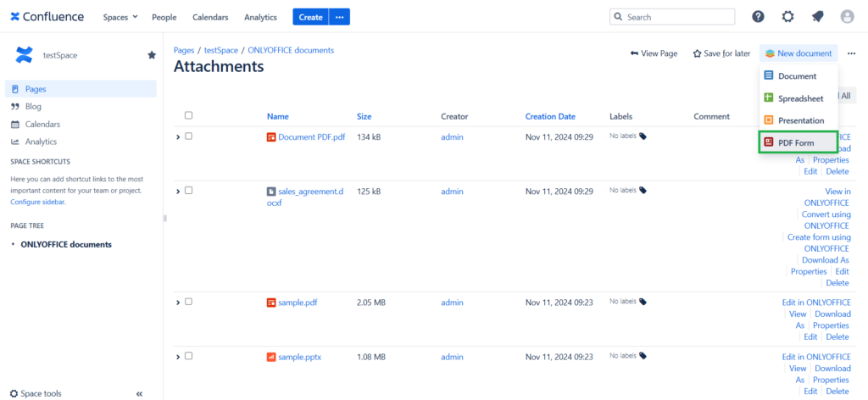Click Properties for sample.pptx
868x400 pixels.
tap(831, 380)
